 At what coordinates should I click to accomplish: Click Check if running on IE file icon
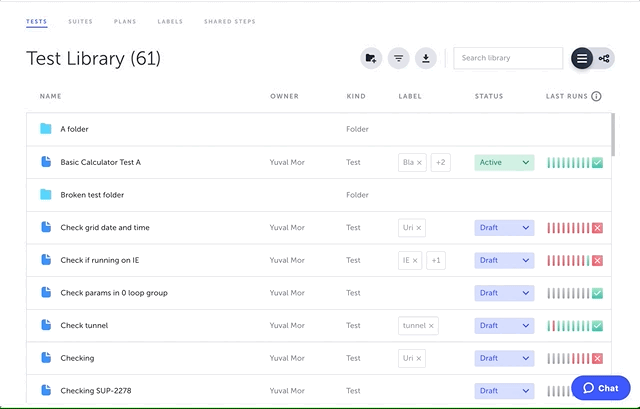(x=46, y=260)
